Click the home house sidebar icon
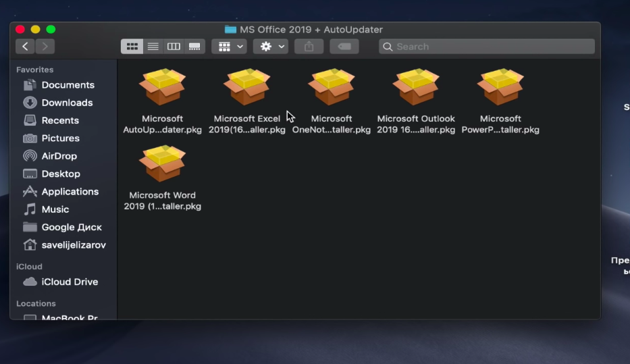This screenshot has height=364, width=630. 30,244
